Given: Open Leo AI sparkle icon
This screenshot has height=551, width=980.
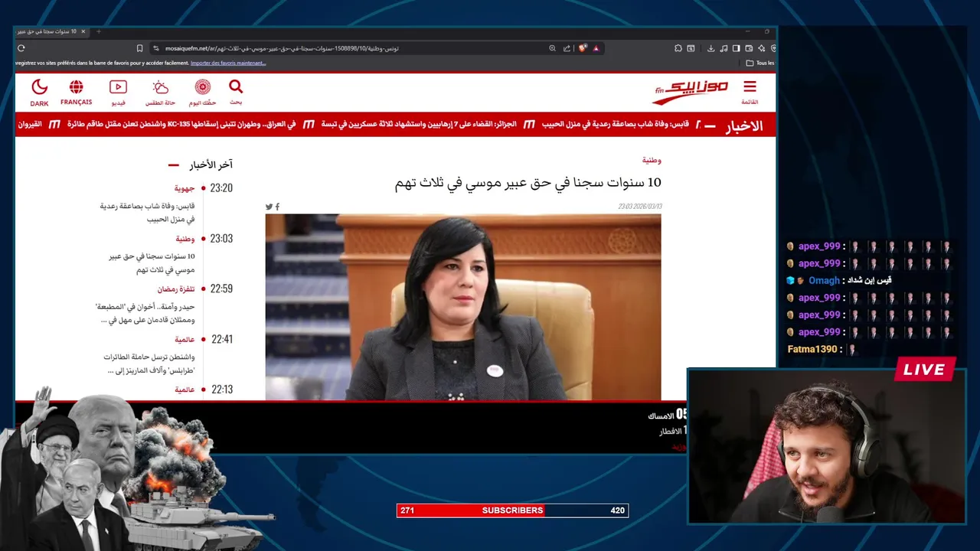Looking at the screenshot, I should point(762,48).
